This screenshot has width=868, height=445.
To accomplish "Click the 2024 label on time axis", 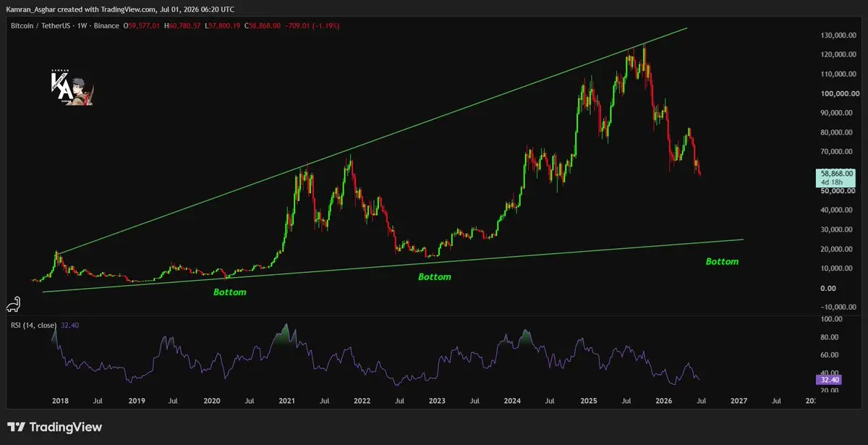I will tap(513, 399).
